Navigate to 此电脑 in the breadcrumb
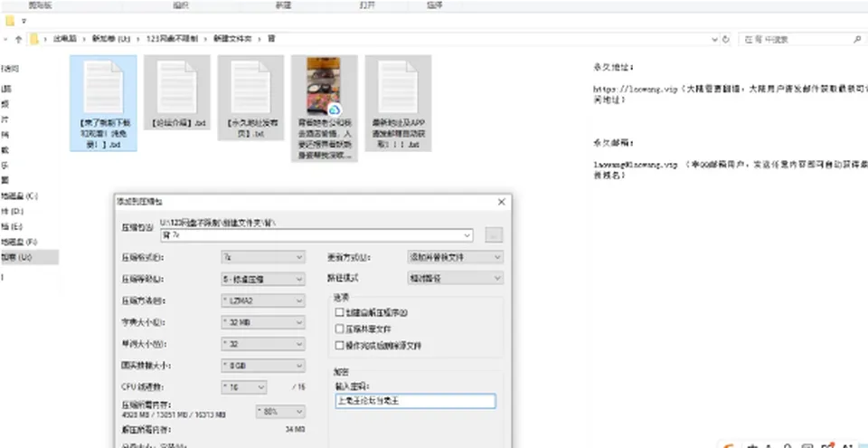This screenshot has width=868, height=448. pyautogui.click(x=63, y=39)
